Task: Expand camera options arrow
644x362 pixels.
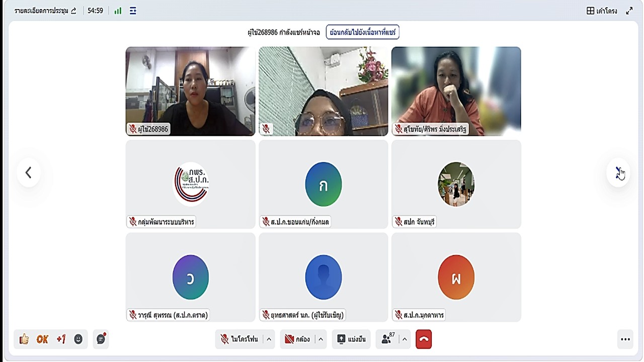Action: pos(320,339)
